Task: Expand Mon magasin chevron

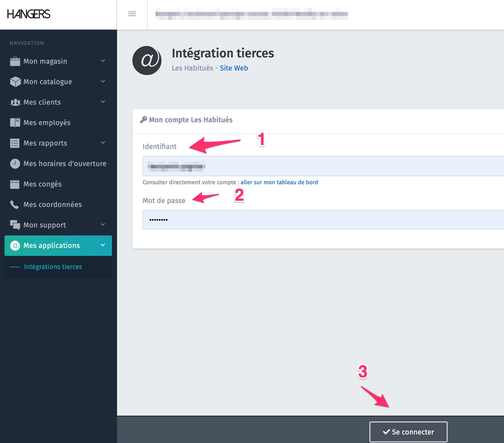Action: click(103, 61)
